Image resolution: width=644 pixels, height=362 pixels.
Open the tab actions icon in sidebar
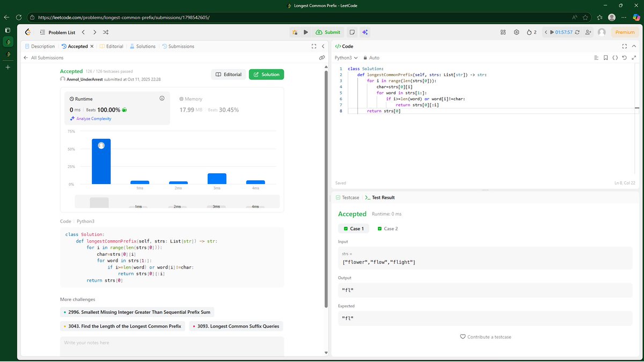(x=8, y=31)
